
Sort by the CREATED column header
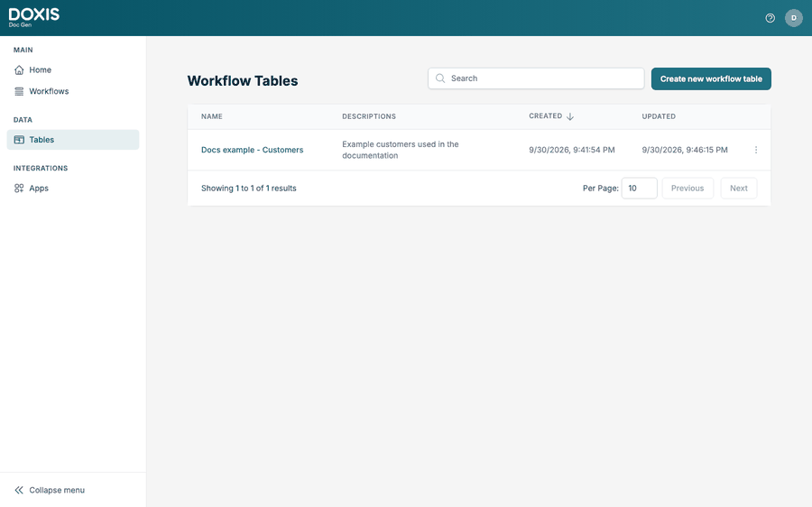pos(545,116)
